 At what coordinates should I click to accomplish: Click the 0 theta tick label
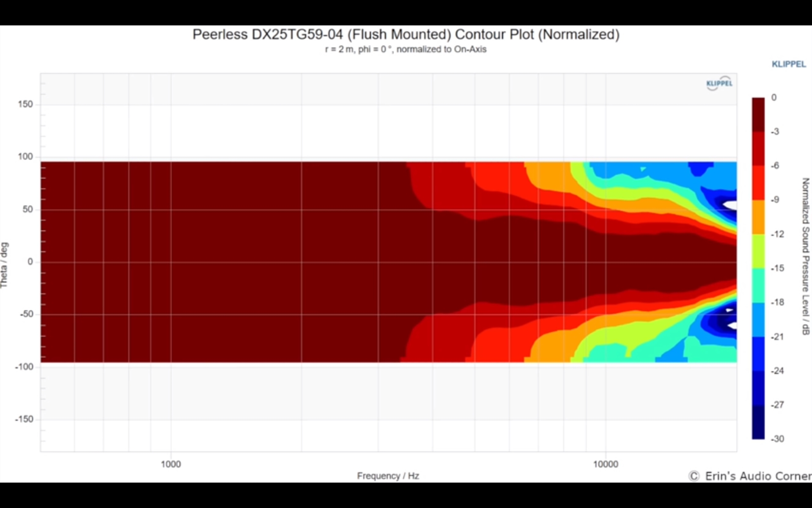[30, 262]
